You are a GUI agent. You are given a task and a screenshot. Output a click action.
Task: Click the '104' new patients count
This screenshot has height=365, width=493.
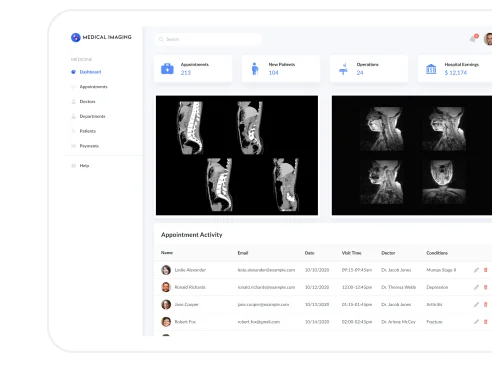[x=273, y=73]
